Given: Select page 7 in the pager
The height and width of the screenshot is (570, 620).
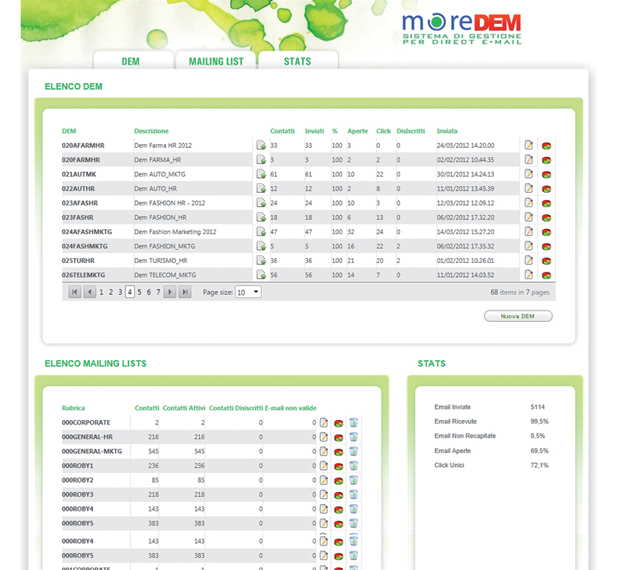Looking at the screenshot, I should point(158,292).
